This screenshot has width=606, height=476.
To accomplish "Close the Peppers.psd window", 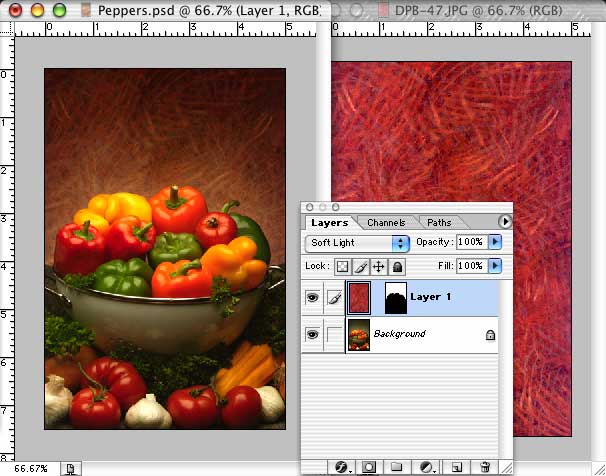I will point(15,10).
